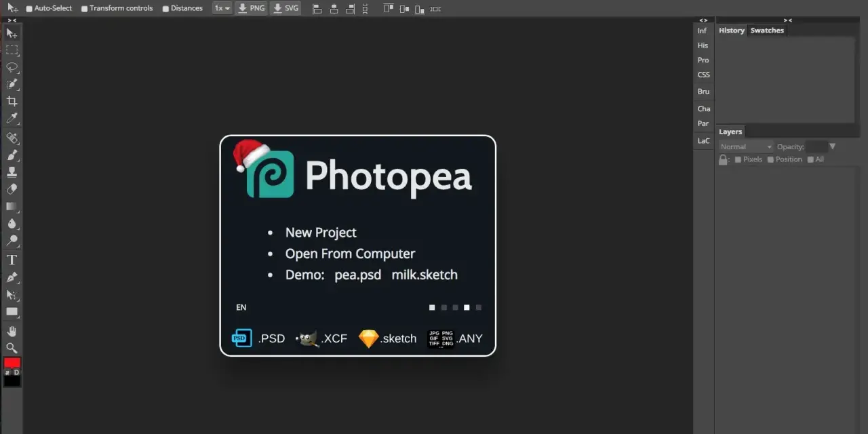This screenshot has width=868, height=434.
Task: Switch to the History tab
Action: coord(732,31)
